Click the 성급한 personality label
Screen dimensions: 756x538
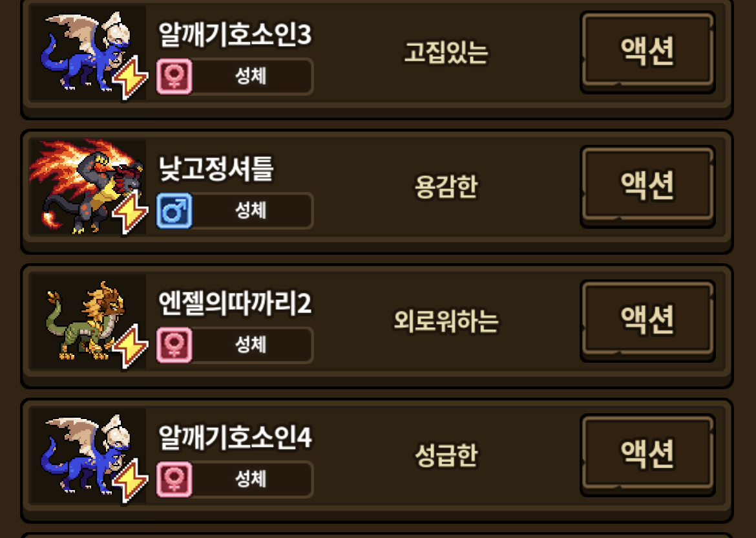(446, 455)
